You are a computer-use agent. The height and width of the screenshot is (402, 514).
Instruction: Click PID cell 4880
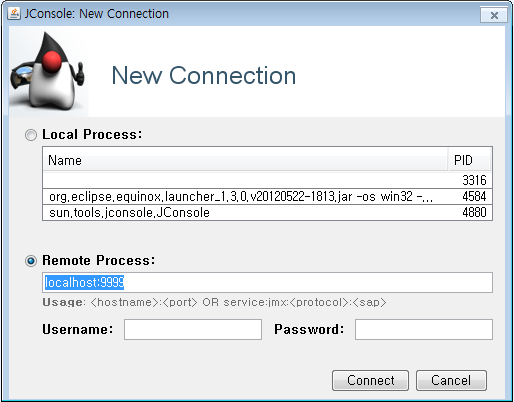point(474,212)
